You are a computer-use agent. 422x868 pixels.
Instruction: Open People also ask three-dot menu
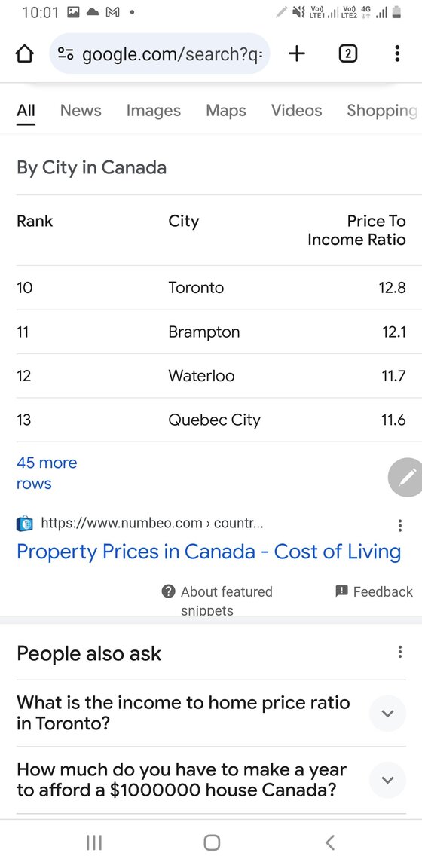[400, 652]
